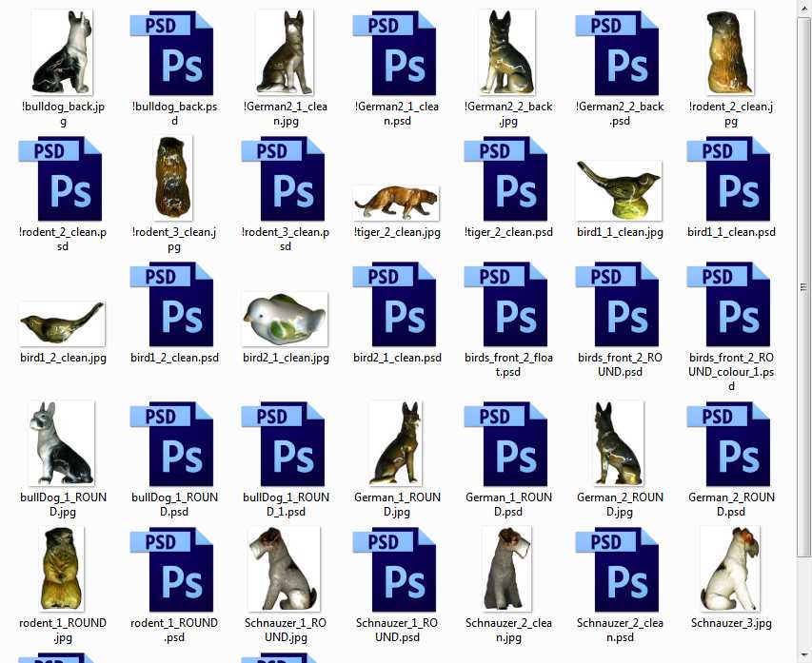
Task: Click the birds_front_2_ROUND_colour_1.psd icon
Action: coord(728,304)
